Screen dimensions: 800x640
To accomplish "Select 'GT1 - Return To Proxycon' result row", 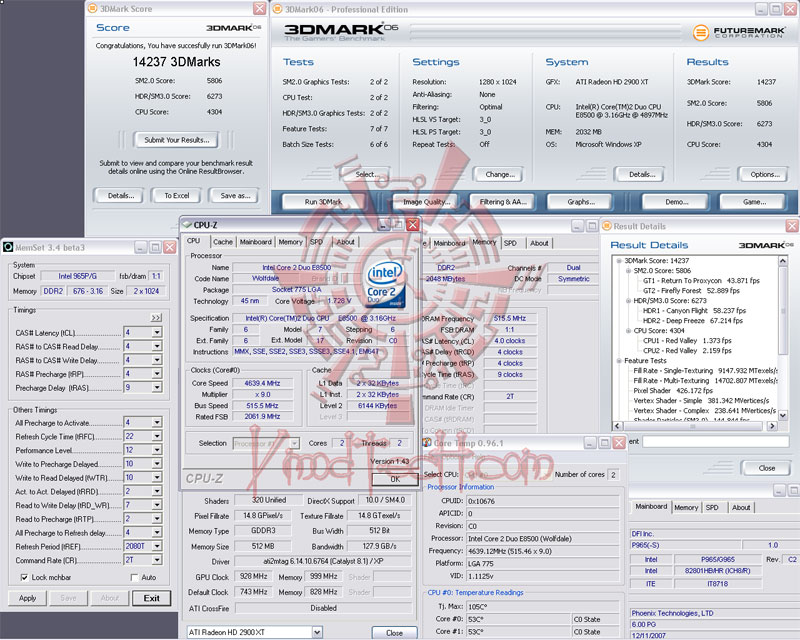I will [701, 281].
